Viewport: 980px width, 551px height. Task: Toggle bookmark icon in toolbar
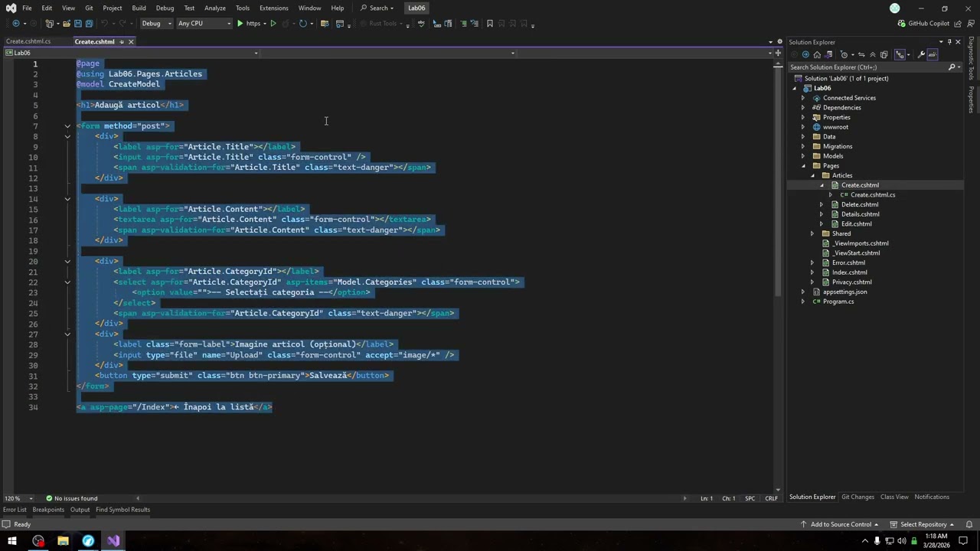click(x=490, y=24)
